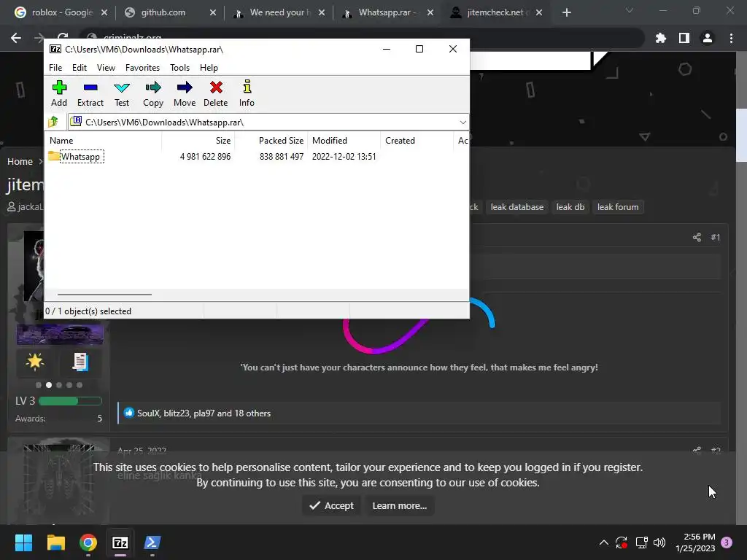Screen dimensions: 747x560
Task: Select the Copy toolbar icon in 7-Zip
Action: (153, 94)
